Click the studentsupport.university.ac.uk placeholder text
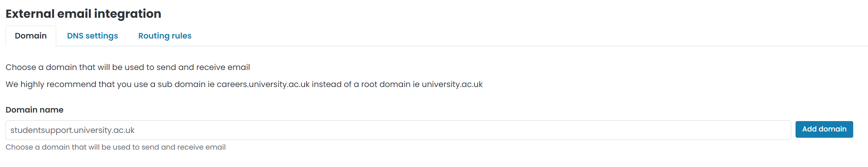This screenshot has height=167, width=868. [72, 130]
